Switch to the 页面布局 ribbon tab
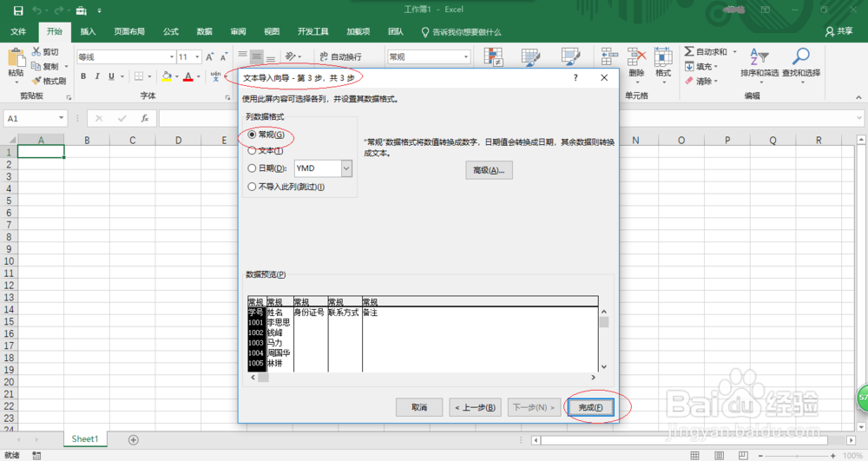Viewport: 868px width, 461px height. coord(129,31)
